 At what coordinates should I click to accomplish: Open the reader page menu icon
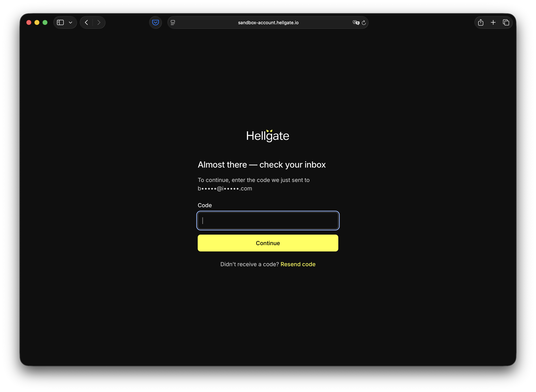pos(173,22)
